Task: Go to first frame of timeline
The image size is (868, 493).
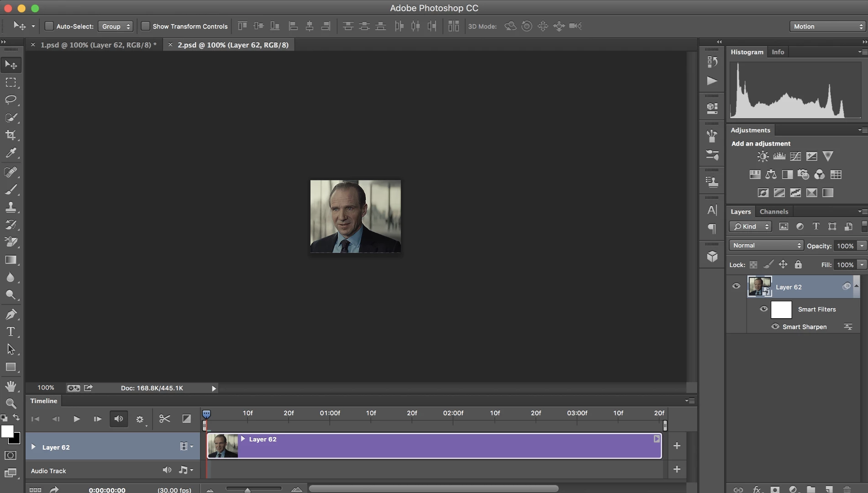Action: coord(35,419)
